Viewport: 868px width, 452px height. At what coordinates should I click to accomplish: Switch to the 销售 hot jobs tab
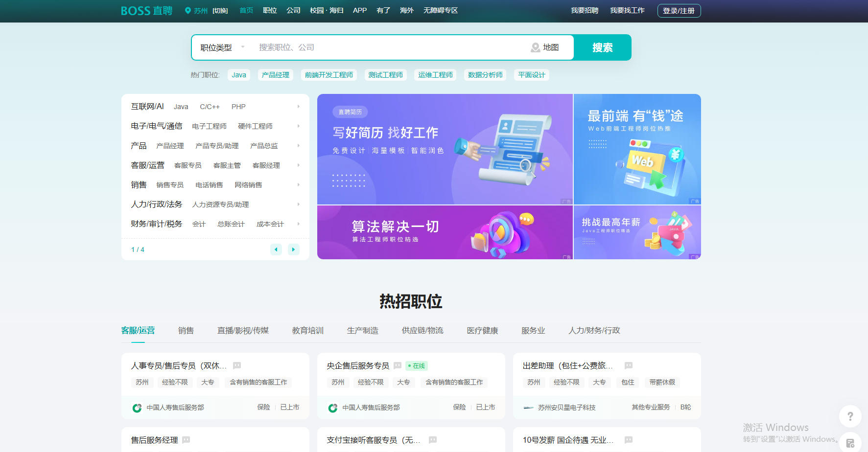(186, 330)
